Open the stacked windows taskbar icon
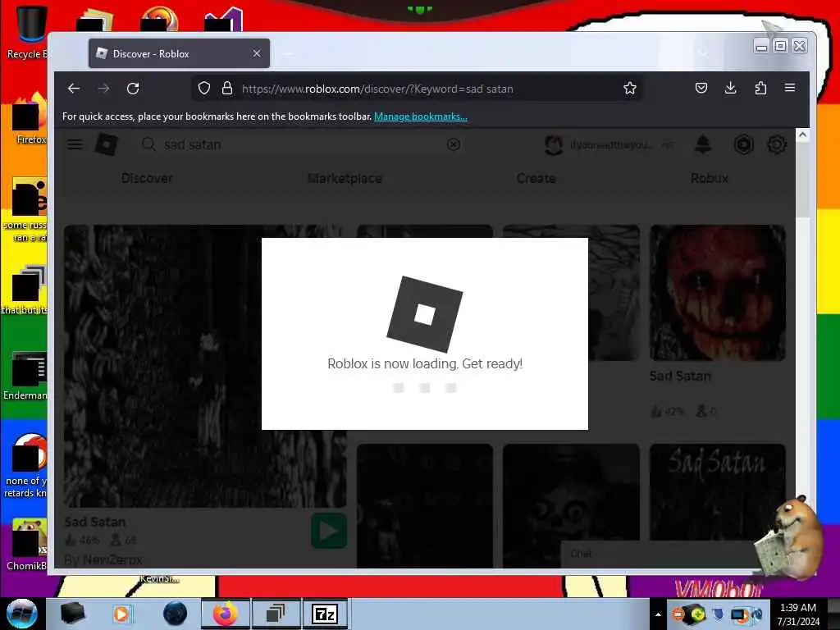The image size is (840, 630). point(276,614)
